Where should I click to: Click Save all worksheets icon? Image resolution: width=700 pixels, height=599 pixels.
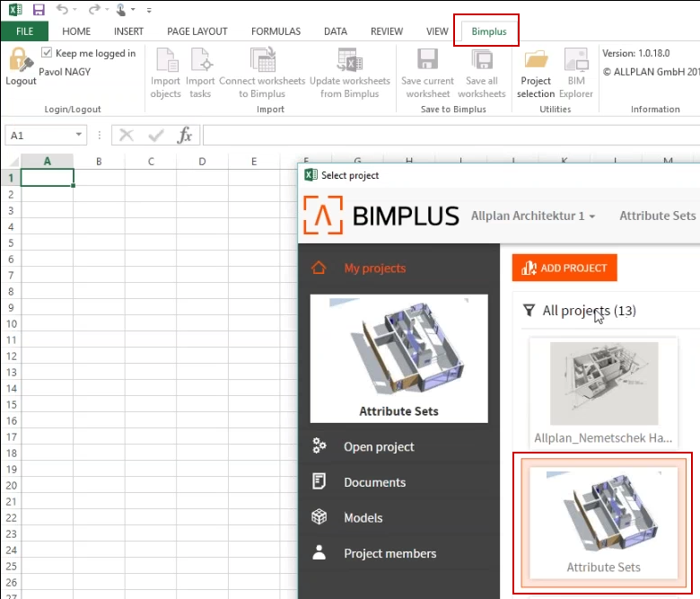482,60
